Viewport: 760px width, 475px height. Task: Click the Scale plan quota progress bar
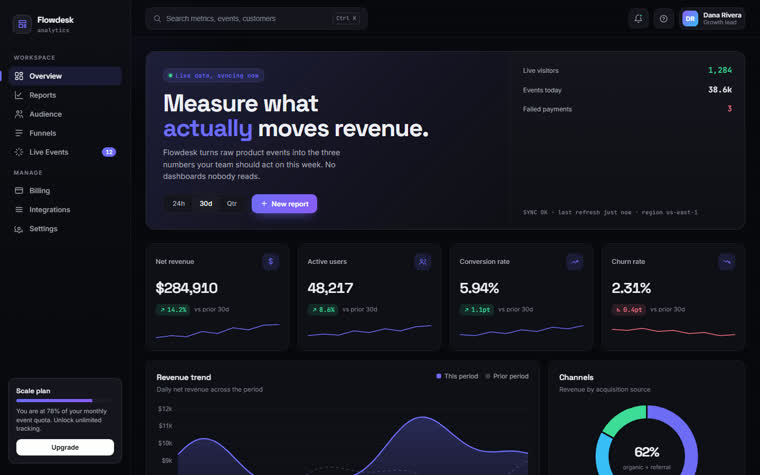click(x=65, y=400)
